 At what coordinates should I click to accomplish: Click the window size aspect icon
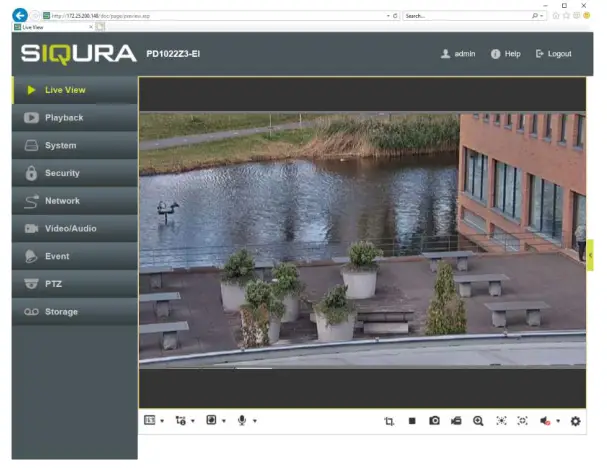click(x=149, y=420)
